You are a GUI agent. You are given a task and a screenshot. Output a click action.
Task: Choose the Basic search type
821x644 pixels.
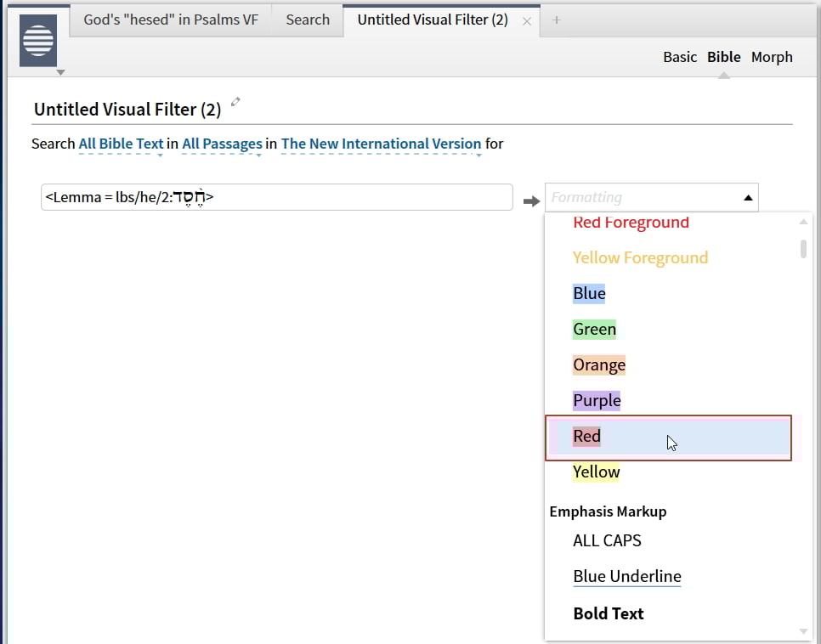pyautogui.click(x=680, y=57)
